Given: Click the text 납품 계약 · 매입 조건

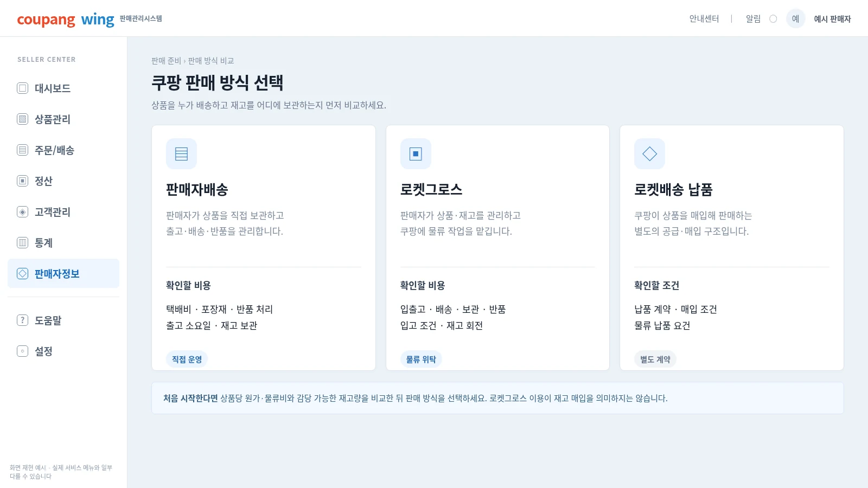Looking at the screenshot, I should pyautogui.click(x=675, y=309).
